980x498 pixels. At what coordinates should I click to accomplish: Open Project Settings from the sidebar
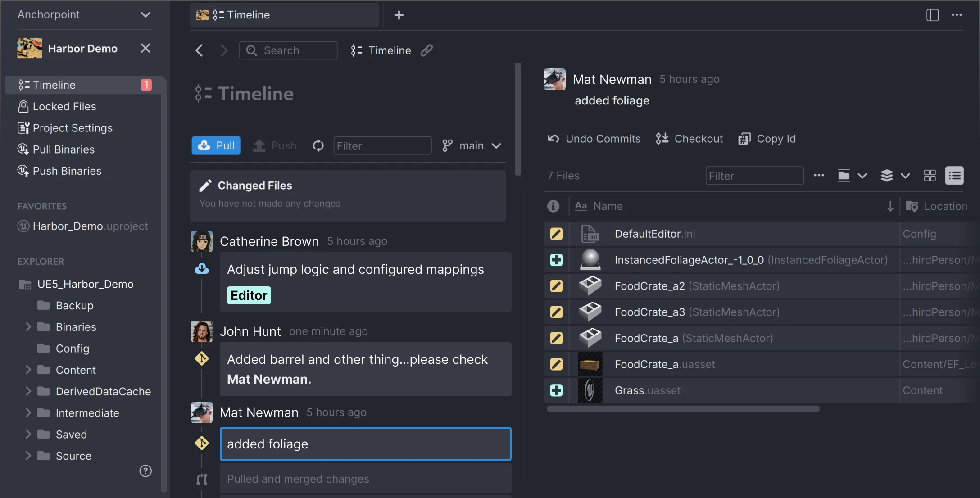tap(73, 128)
